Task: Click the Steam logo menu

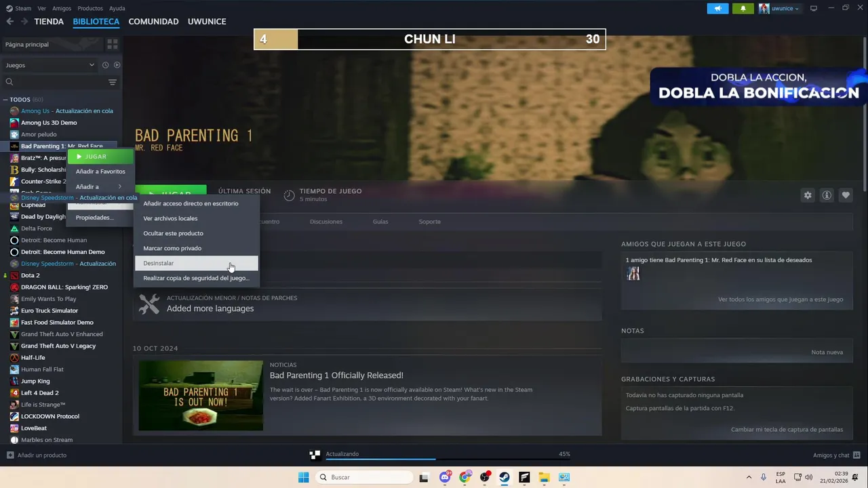Action: pyautogui.click(x=18, y=8)
